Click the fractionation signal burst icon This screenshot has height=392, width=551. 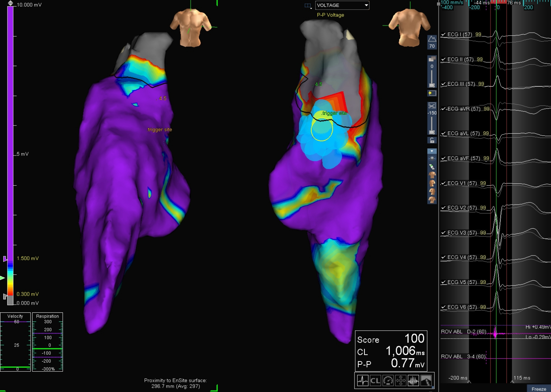pos(413,381)
